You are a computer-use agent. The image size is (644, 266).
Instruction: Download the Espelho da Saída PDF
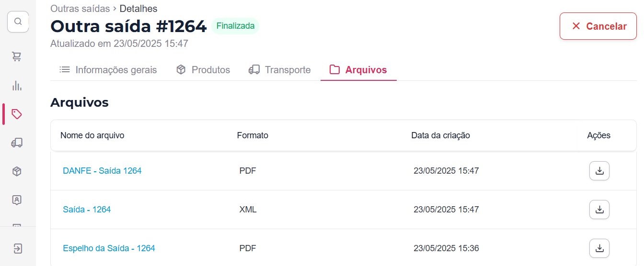click(x=599, y=248)
